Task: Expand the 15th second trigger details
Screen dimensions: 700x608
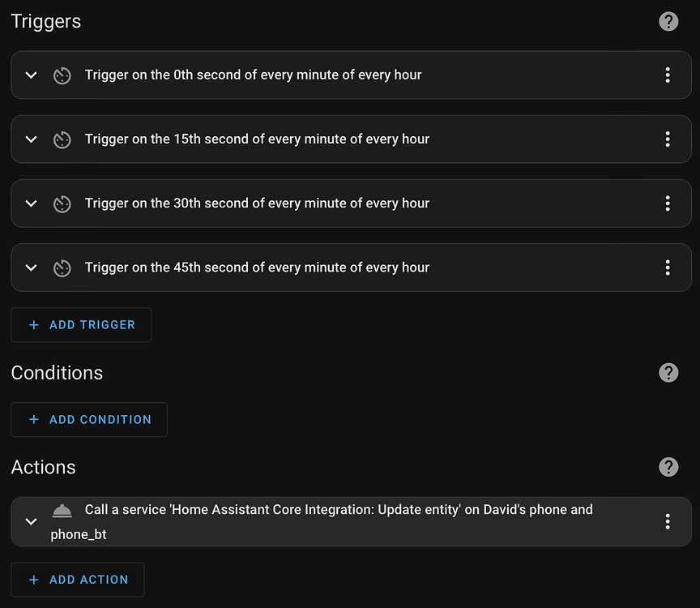Action: click(x=31, y=139)
